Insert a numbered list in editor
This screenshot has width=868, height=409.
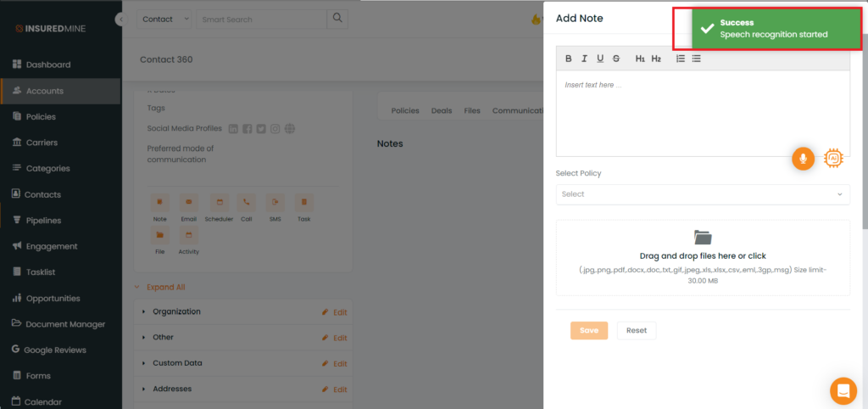coord(680,59)
